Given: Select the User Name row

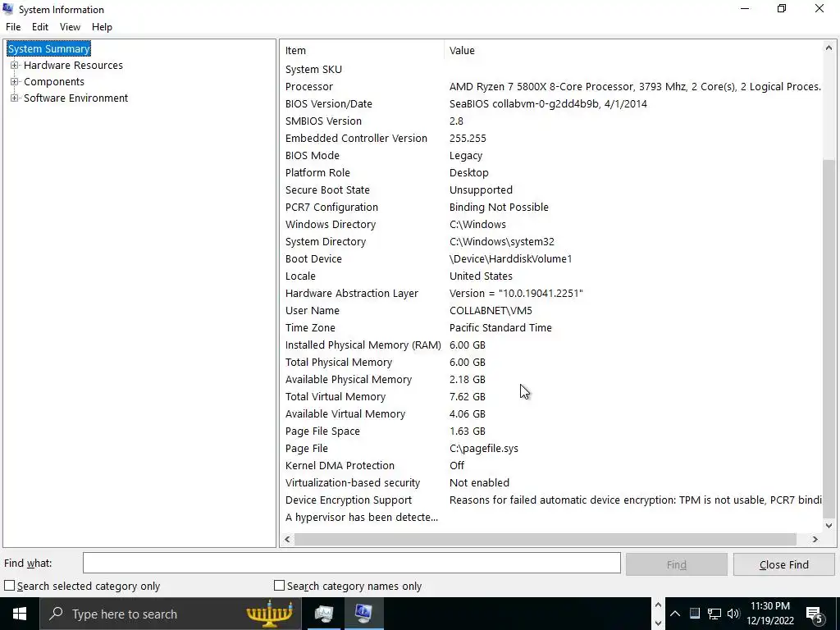Looking at the screenshot, I should 551,310.
